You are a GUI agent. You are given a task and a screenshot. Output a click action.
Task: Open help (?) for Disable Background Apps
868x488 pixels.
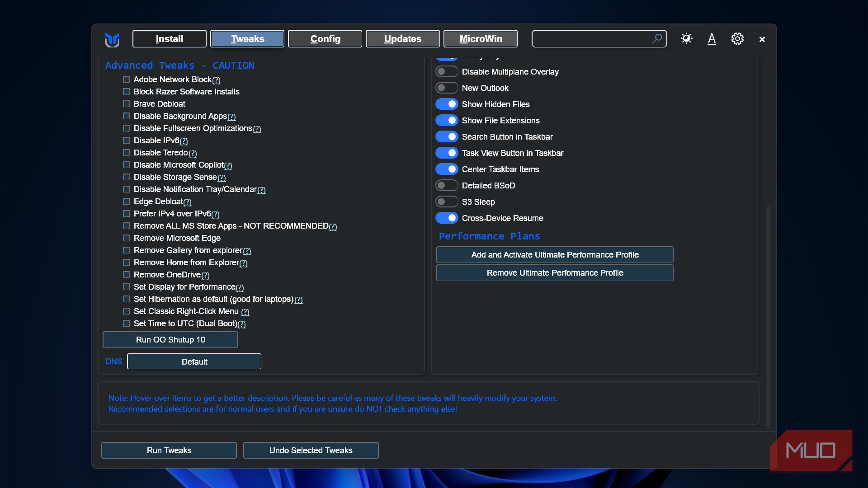(x=232, y=117)
